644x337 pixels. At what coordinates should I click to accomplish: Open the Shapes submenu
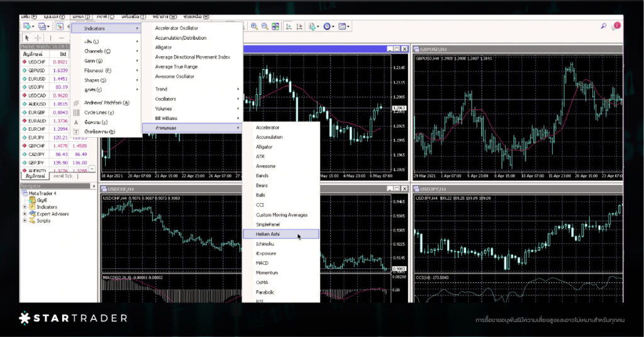(106, 80)
